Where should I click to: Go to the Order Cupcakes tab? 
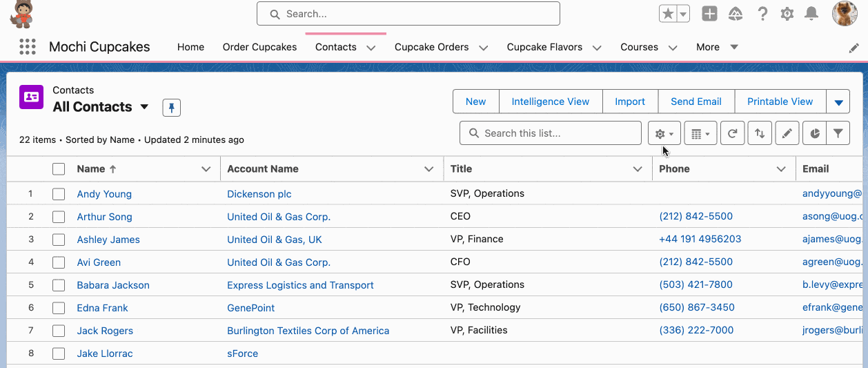[259, 47]
